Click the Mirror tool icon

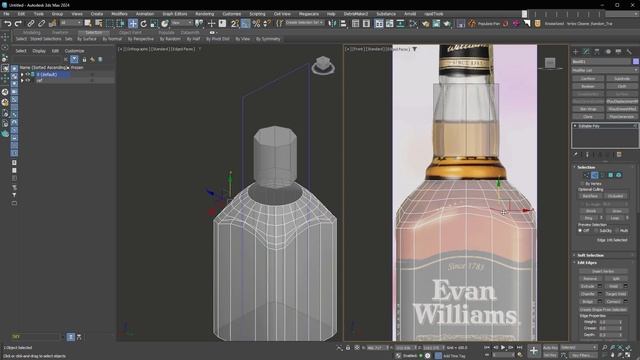[x=333, y=24]
